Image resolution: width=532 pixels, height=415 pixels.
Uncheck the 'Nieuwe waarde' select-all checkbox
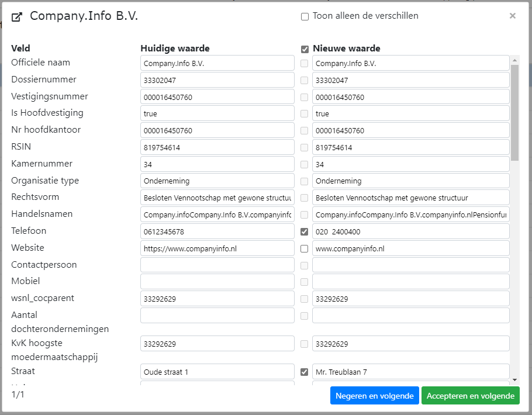click(x=305, y=49)
